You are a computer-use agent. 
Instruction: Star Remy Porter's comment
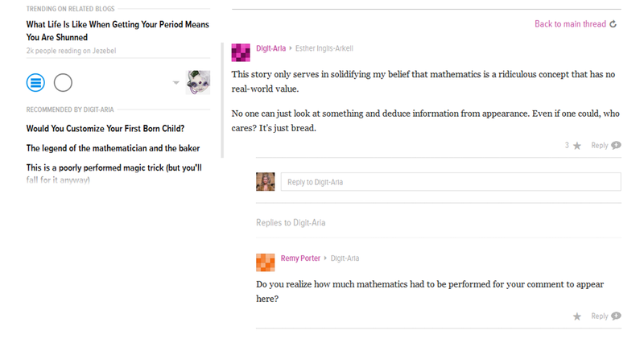click(577, 316)
